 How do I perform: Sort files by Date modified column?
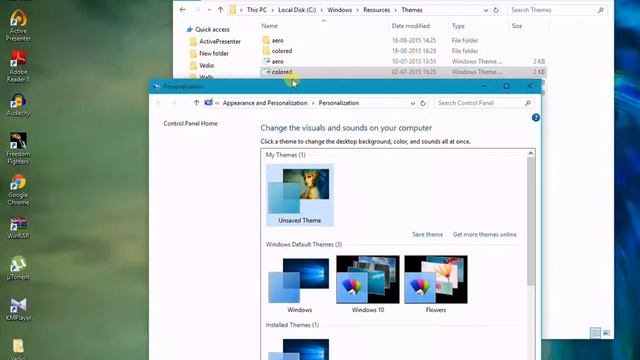[411, 26]
